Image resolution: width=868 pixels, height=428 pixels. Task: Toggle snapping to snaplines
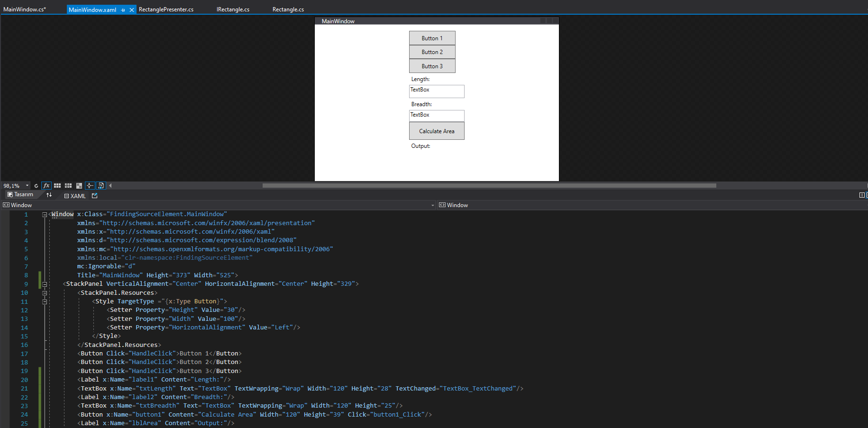pyautogui.click(x=90, y=186)
